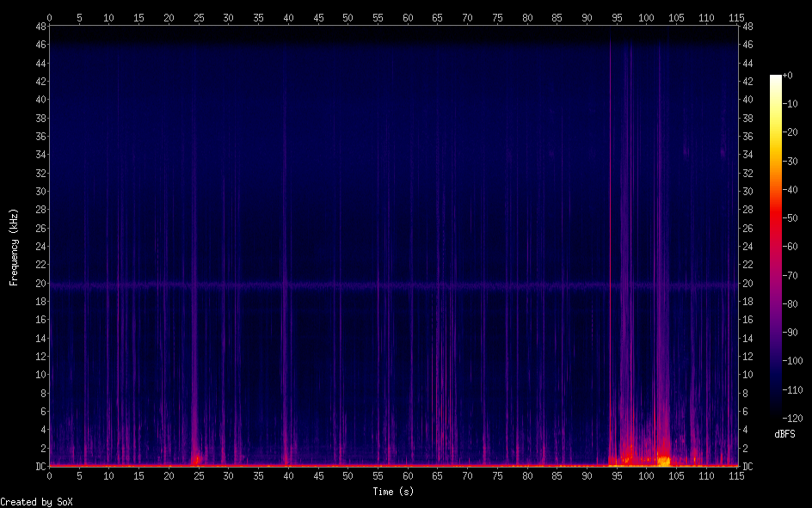
Task: Click the 0 second tick on top time axis
Action: 49,16
